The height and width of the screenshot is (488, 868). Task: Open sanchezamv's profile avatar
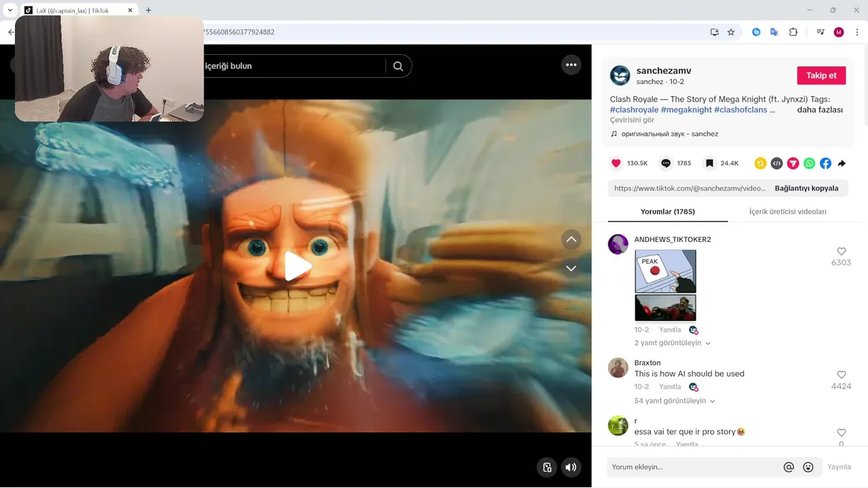pyautogui.click(x=620, y=75)
